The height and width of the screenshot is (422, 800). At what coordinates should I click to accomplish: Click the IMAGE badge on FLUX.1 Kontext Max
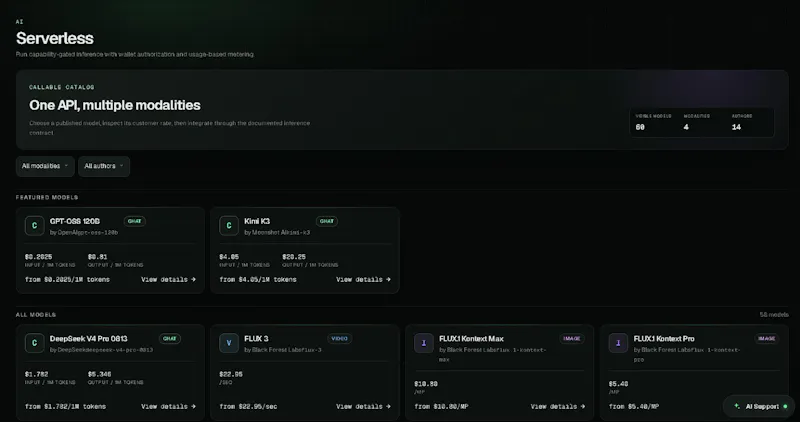(x=571, y=339)
